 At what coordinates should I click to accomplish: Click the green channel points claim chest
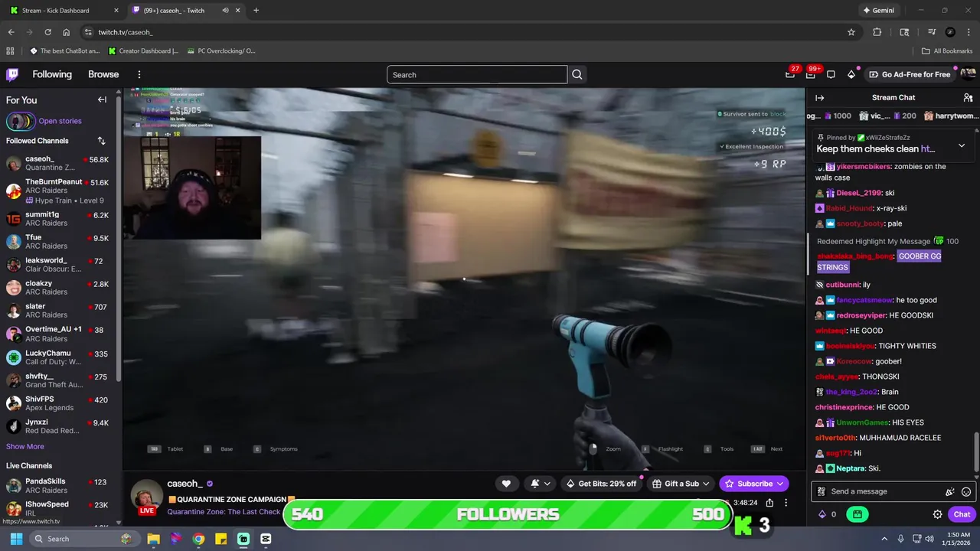tap(857, 514)
